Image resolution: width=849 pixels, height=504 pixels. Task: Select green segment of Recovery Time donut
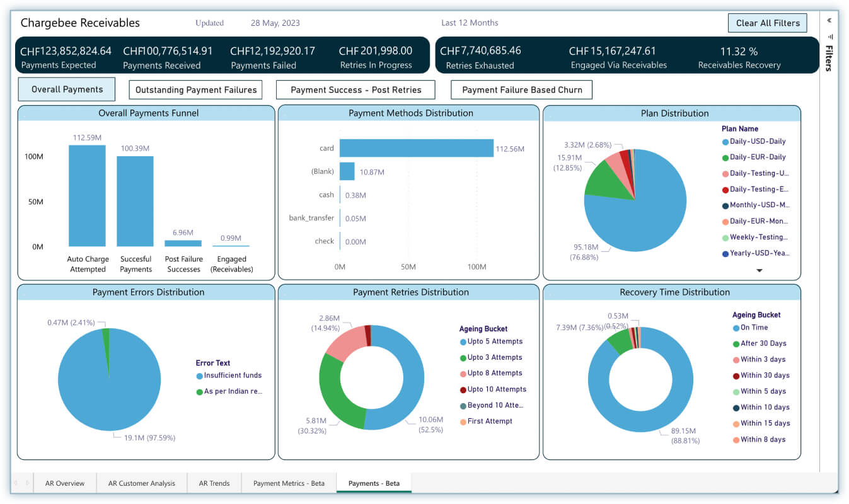pos(618,342)
